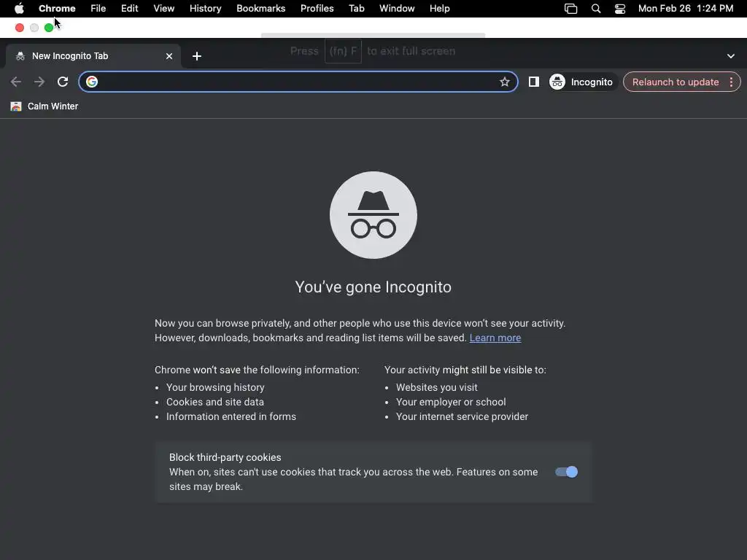Image resolution: width=747 pixels, height=560 pixels.
Task: Open the side panel icon
Action: tap(533, 82)
